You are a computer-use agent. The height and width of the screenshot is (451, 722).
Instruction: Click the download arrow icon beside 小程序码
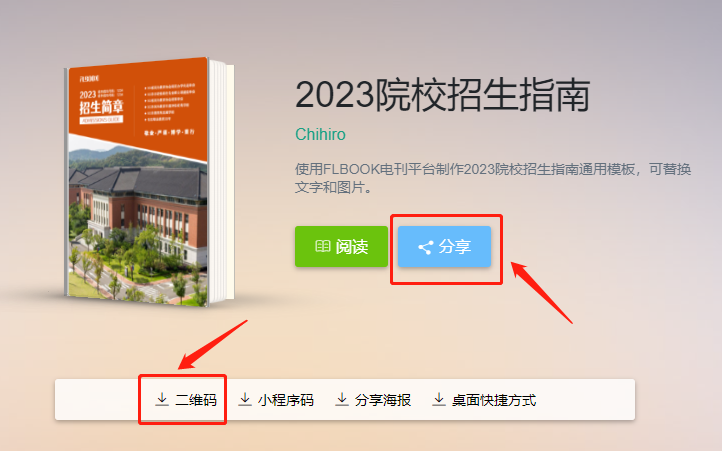click(245, 399)
